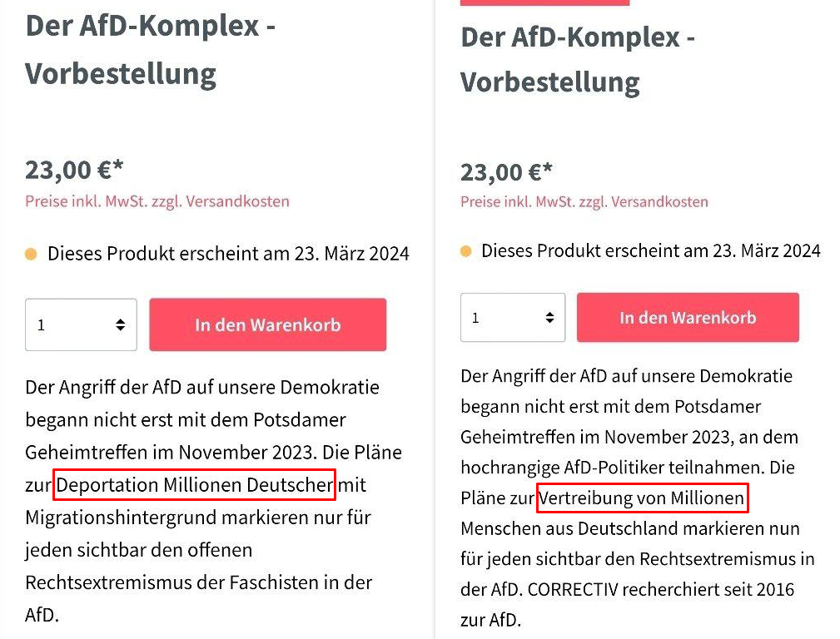Increase quantity with right product's up arrow

point(549,313)
